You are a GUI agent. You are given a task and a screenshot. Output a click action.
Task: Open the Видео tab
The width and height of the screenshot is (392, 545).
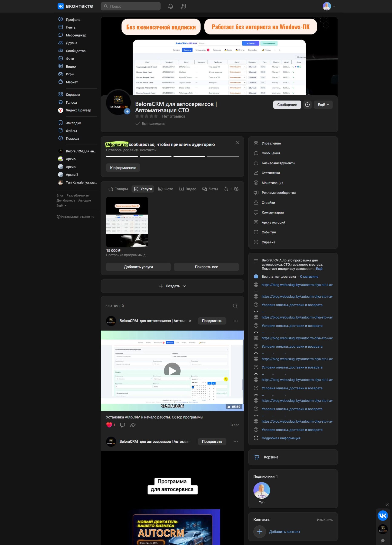pyautogui.click(x=187, y=189)
